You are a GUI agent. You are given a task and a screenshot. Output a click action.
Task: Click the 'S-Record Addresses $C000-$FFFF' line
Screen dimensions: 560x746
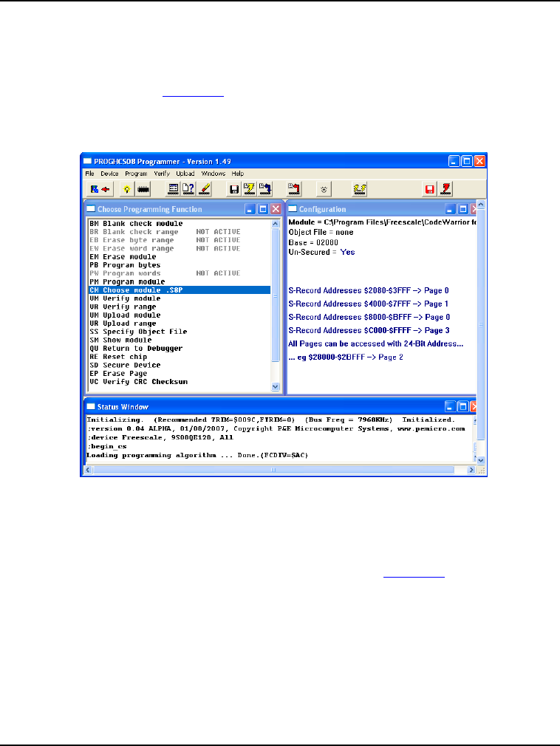[x=369, y=330]
